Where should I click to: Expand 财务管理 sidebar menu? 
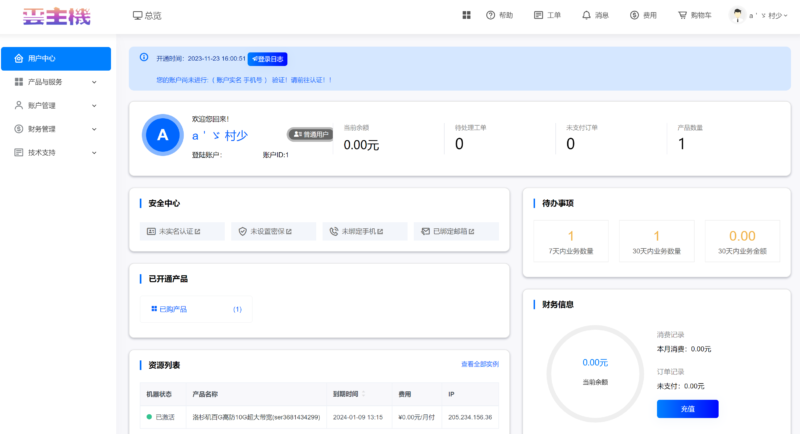[x=56, y=129]
